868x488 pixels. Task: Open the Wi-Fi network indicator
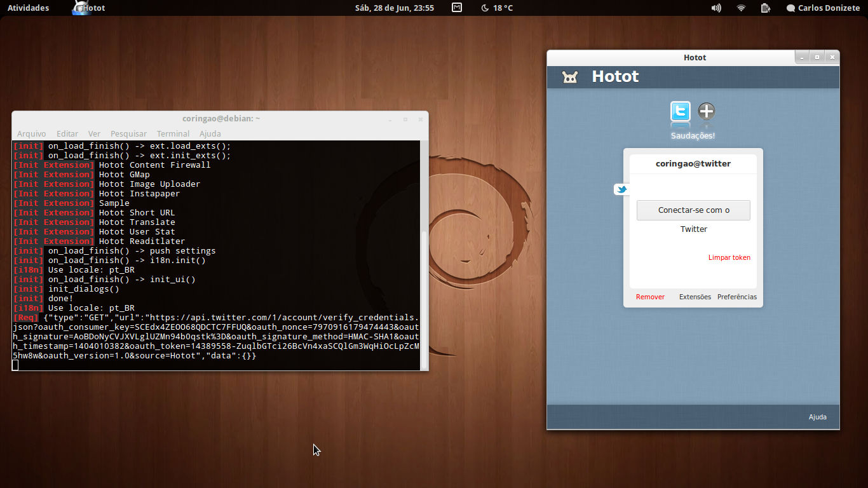click(x=741, y=8)
